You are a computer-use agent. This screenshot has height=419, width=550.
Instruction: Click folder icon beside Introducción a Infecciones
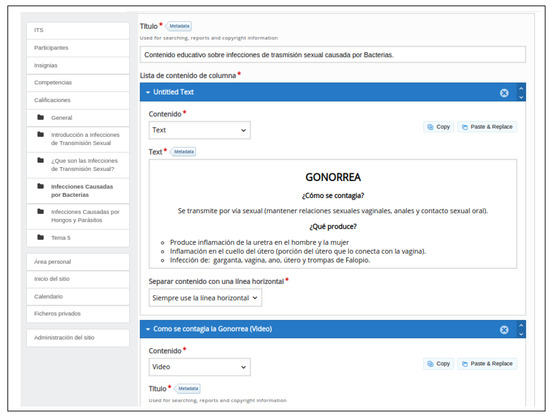[x=41, y=134]
